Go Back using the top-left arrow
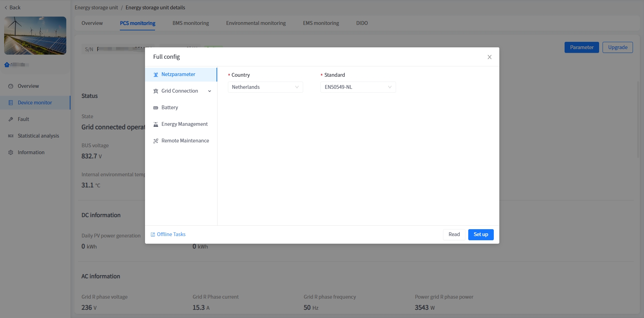Image resolution: width=644 pixels, height=318 pixels. (12, 8)
